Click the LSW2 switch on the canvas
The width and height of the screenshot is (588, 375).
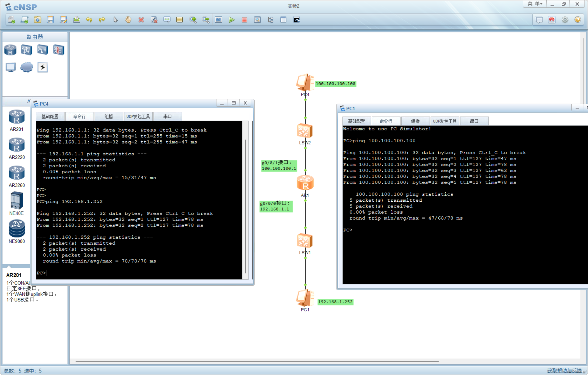(305, 131)
